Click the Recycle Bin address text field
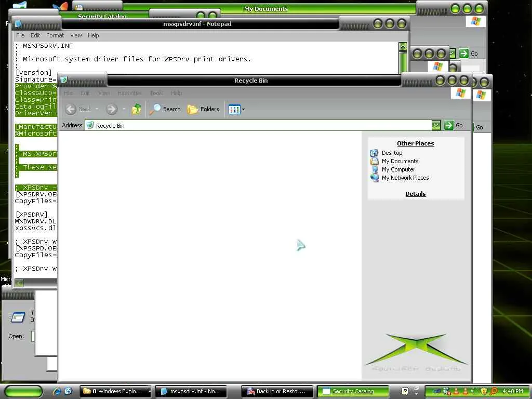The height and width of the screenshot is (399, 532). (258, 125)
